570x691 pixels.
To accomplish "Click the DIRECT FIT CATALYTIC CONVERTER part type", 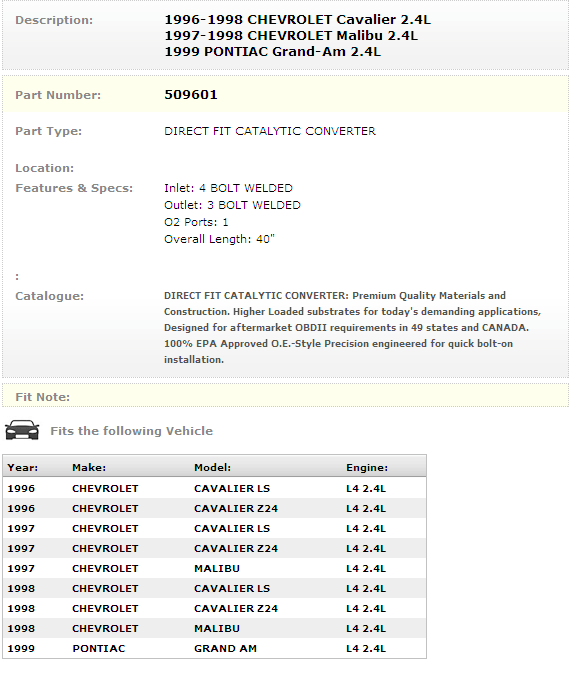I will click(270, 131).
